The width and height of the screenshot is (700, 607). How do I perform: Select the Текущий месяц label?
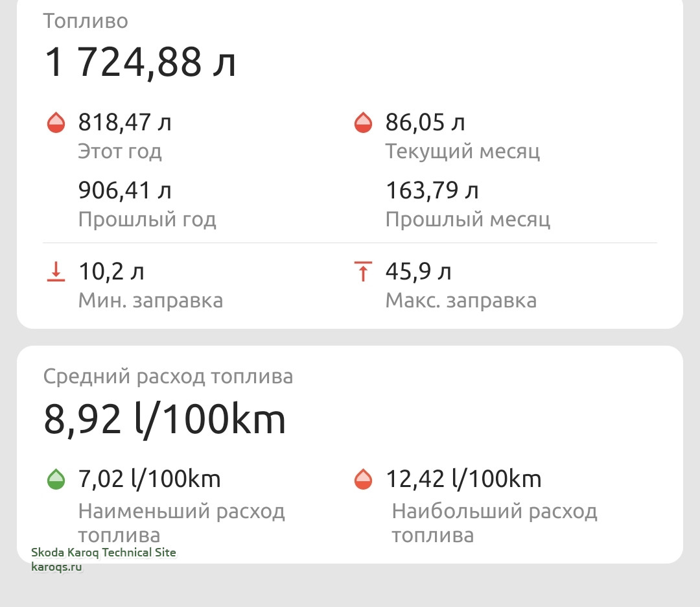463,151
